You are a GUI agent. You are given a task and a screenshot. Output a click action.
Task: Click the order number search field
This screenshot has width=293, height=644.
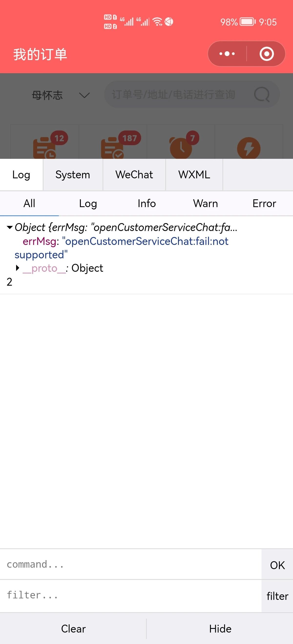pos(192,94)
